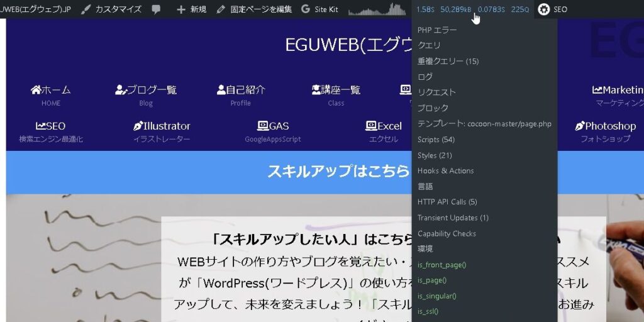
Task: Select 重複クエリー (15) menu entry
Action: [x=448, y=61]
